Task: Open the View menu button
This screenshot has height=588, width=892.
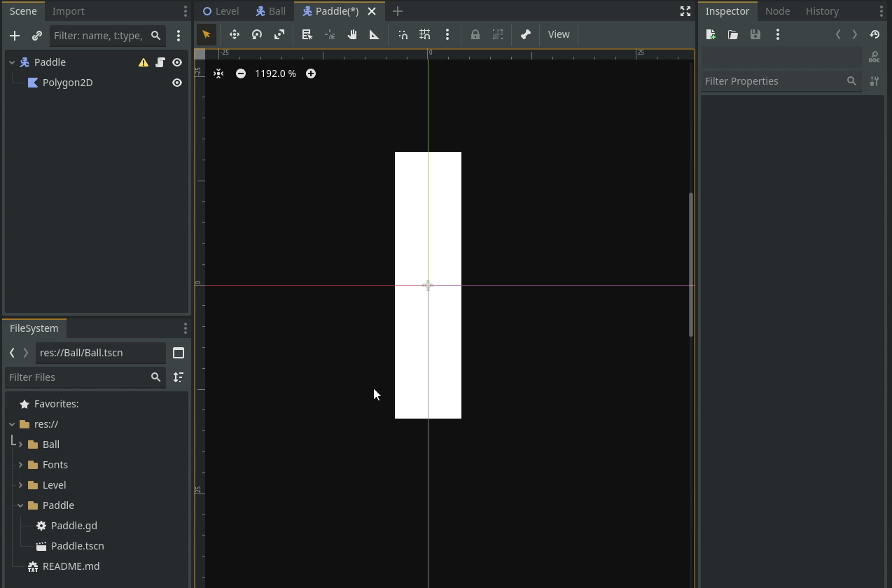Action: (x=559, y=34)
